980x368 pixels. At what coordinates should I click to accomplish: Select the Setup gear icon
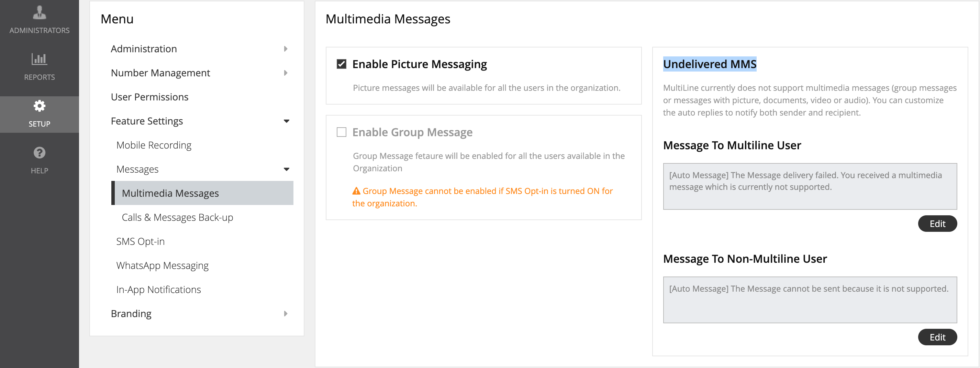click(39, 106)
